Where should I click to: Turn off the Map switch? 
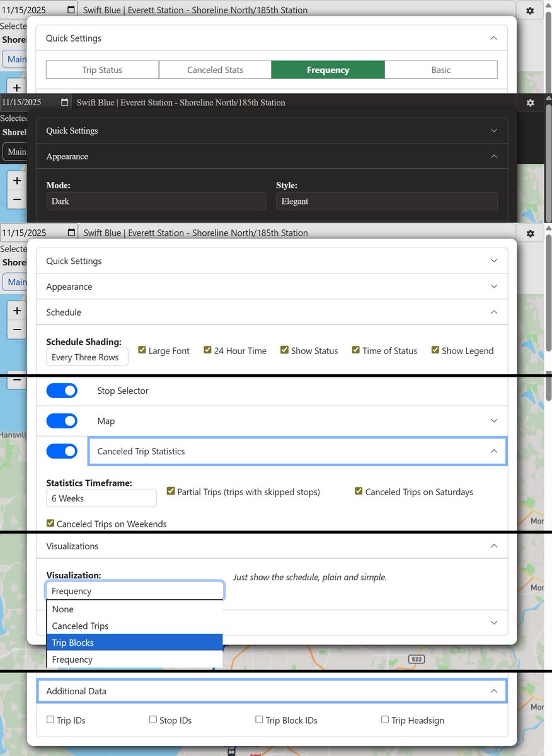[x=62, y=421]
